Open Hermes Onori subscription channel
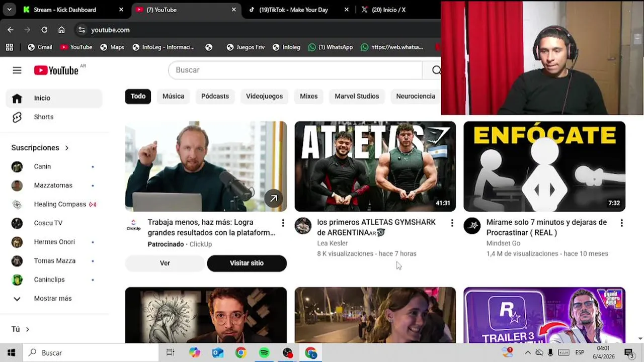 54,242
